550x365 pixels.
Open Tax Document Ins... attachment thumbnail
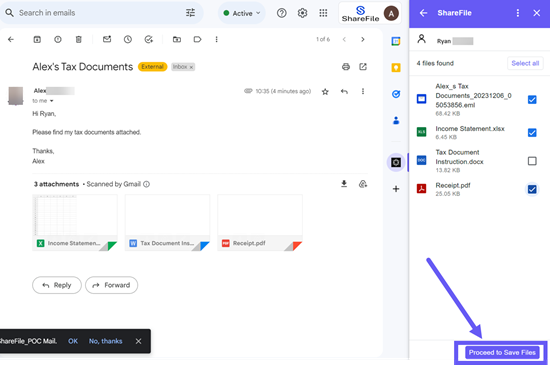tap(167, 222)
